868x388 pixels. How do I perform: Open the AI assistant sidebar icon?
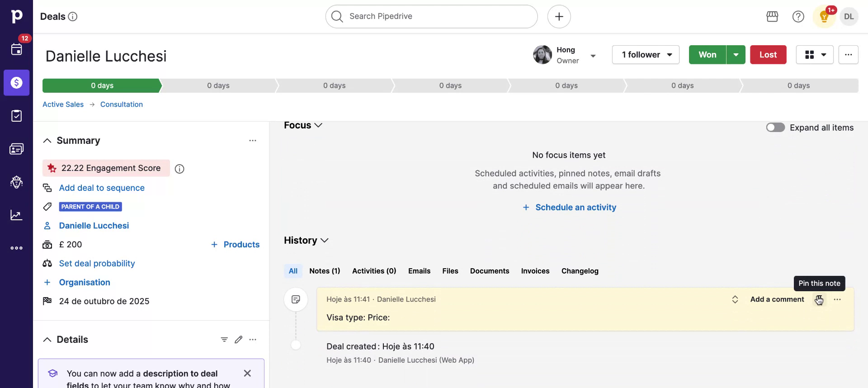coord(16,182)
